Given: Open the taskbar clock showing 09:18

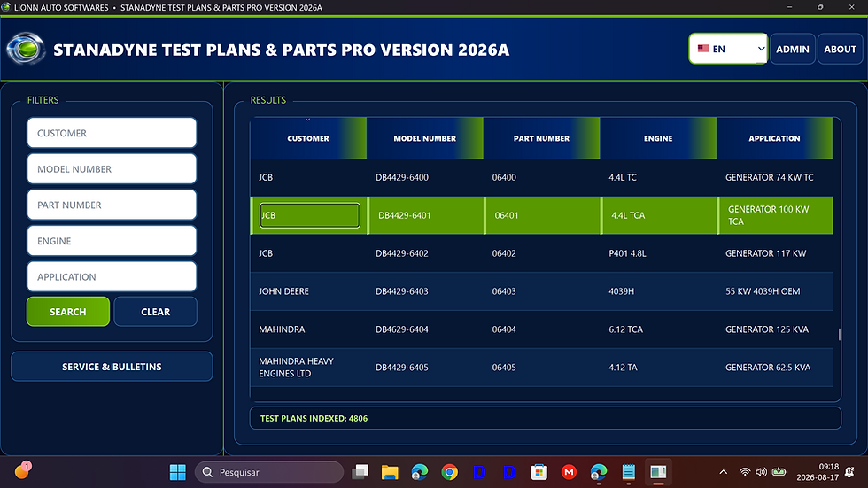Looking at the screenshot, I should coord(818,472).
